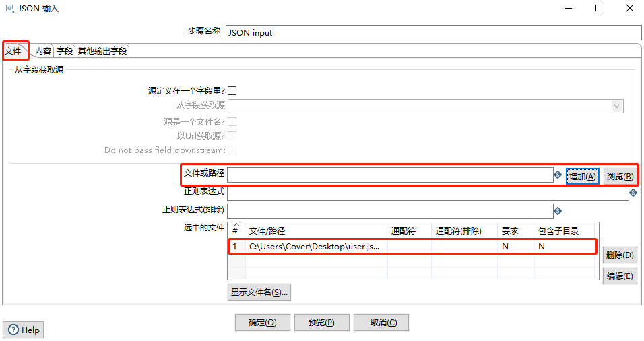Click 浏览(B) to browse for a file
644x341 pixels.
pyautogui.click(x=620, y=177)
